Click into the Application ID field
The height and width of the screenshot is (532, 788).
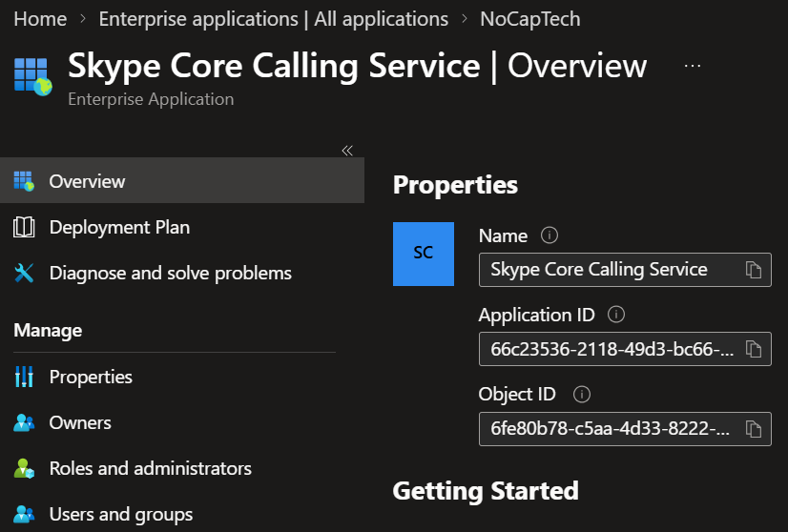(x=625, y=349)
